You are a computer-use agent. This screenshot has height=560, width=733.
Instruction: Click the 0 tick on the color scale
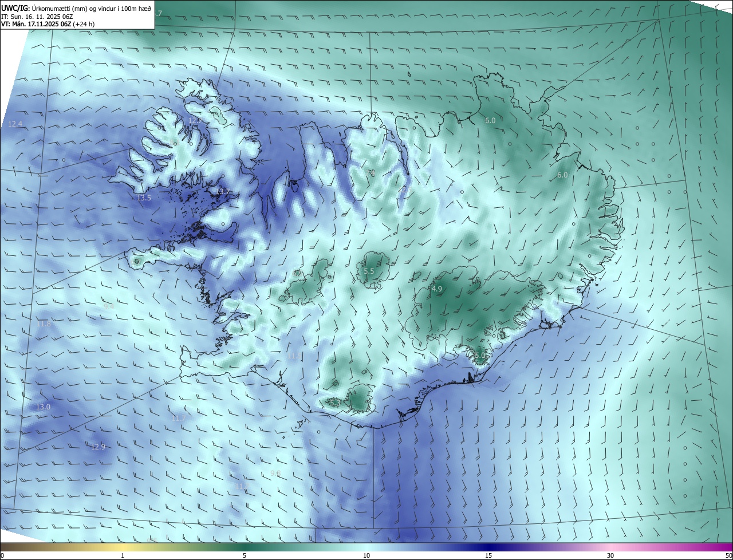tap(2, 555)
